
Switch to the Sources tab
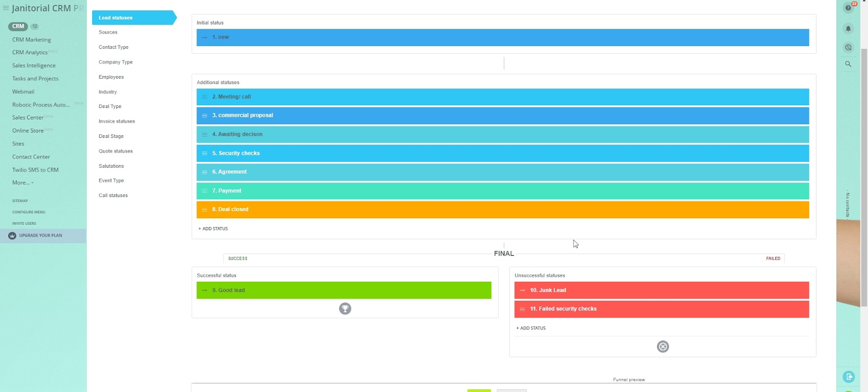coord(108,33)
